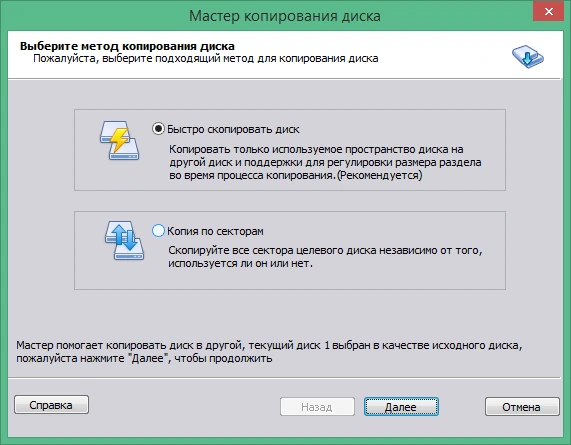This screenshot has width=571, height=445.
Task: Click the 'Быстро скопировать диск' option label
Action: coord(233,129)
